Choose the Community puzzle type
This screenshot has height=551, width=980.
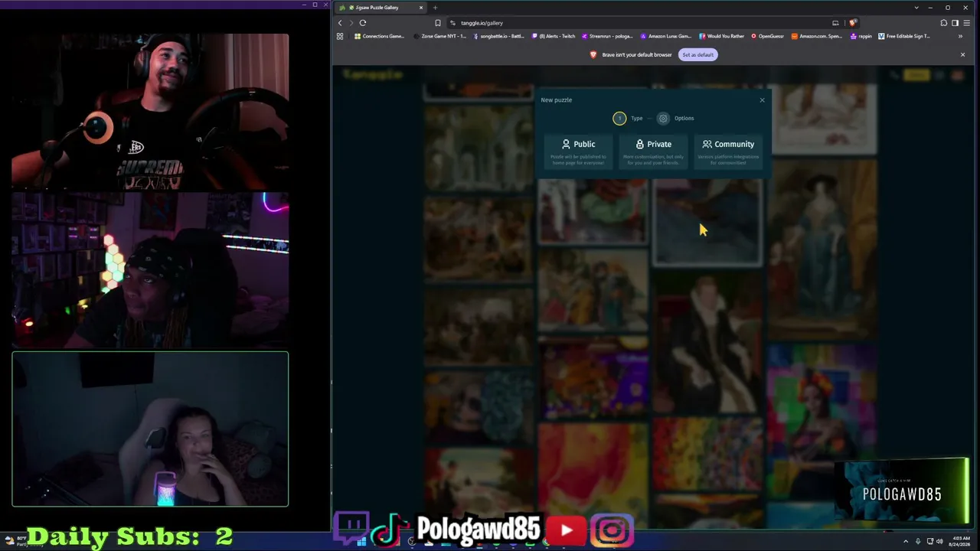[x=728, y=152]
